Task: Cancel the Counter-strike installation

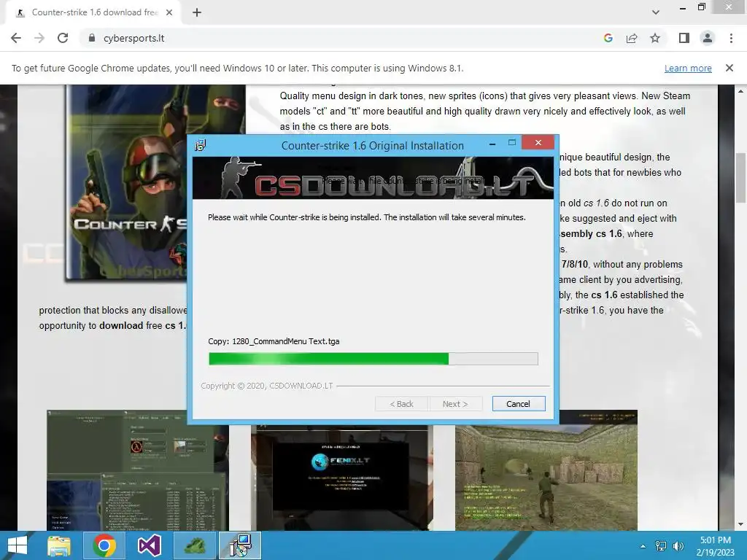Action: (x=519, y=404)
